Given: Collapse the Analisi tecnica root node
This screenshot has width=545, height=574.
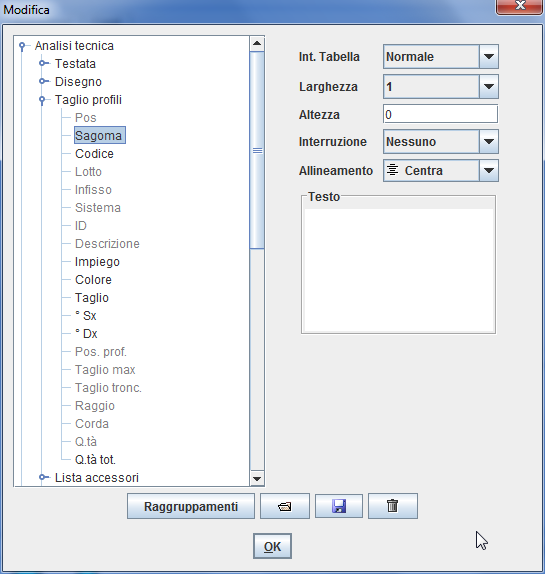Looking at the screenshot, I should pos(23,46).
